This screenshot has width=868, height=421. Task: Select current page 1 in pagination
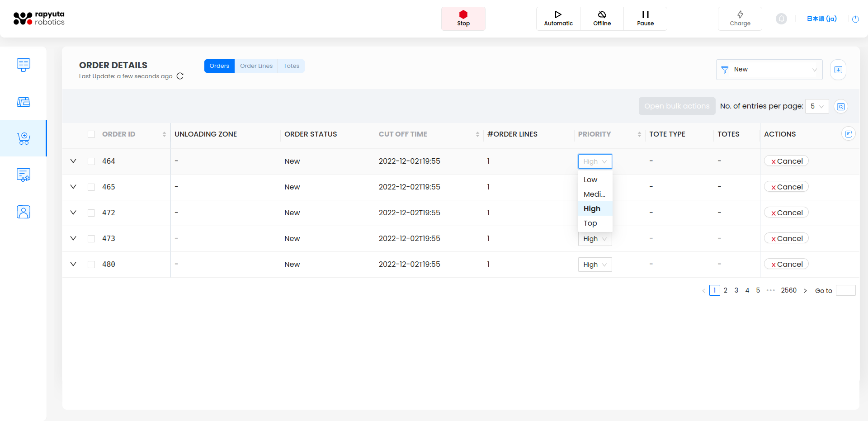(715, 290)
